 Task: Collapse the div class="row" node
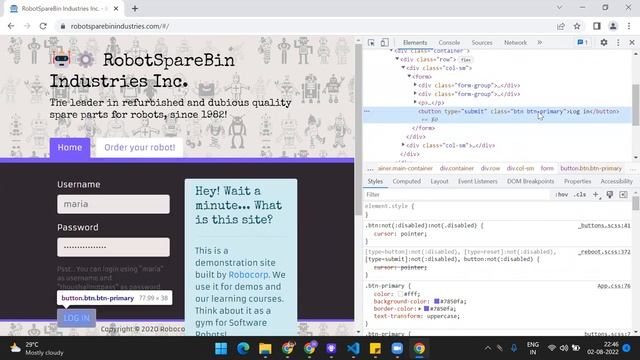click(397, 59)
